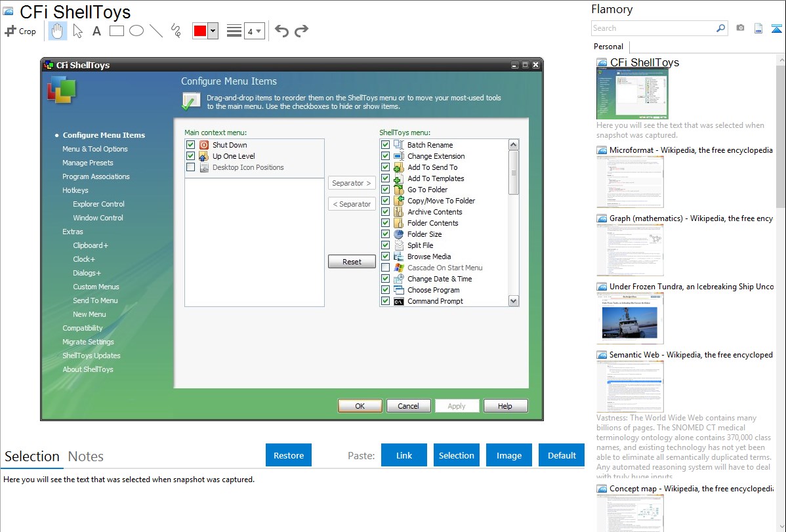Screen dimensions: 786x532
Task: Select the text annotation tool
Action: [x=96, y=31]
